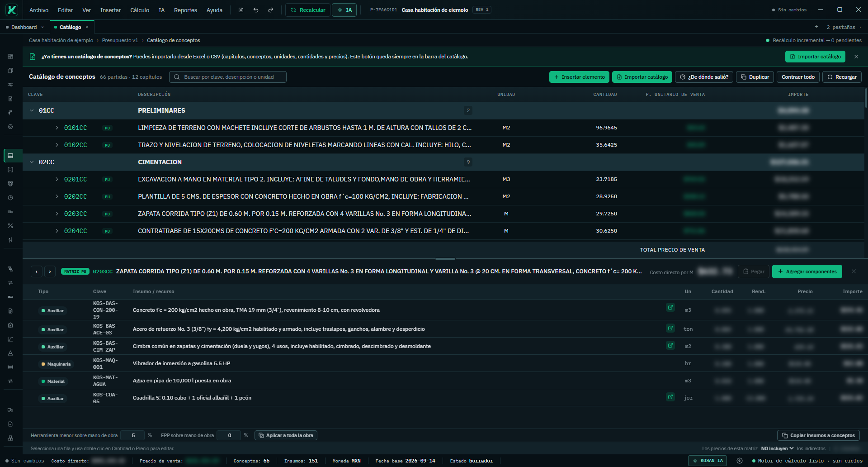This screenshot has height=467, width=868.
Task: Click Aplicar a toda la obra button
Action: click(x=286, y=435)
